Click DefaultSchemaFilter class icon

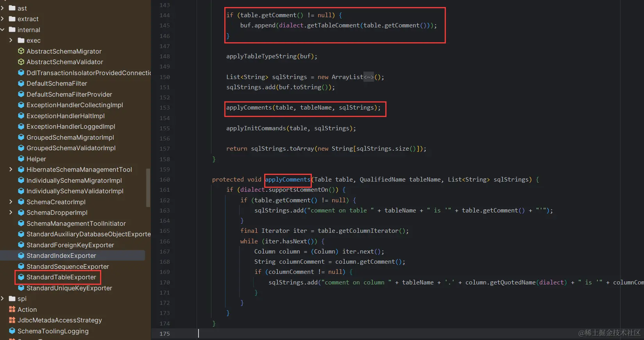[x=21, y=83]
